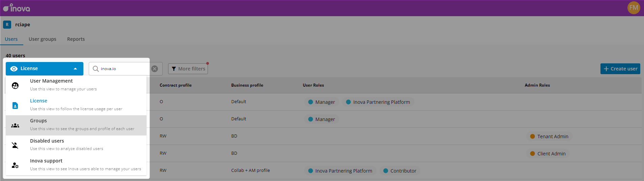Click the Contributor role chip
This screenshot has height=181, width=644.
coord(400,171)
